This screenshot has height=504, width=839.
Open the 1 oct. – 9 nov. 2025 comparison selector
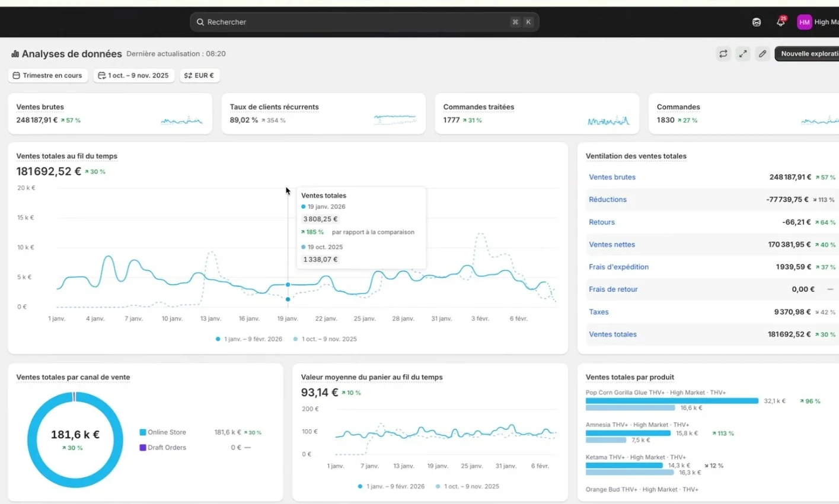[x=134, y=75]
